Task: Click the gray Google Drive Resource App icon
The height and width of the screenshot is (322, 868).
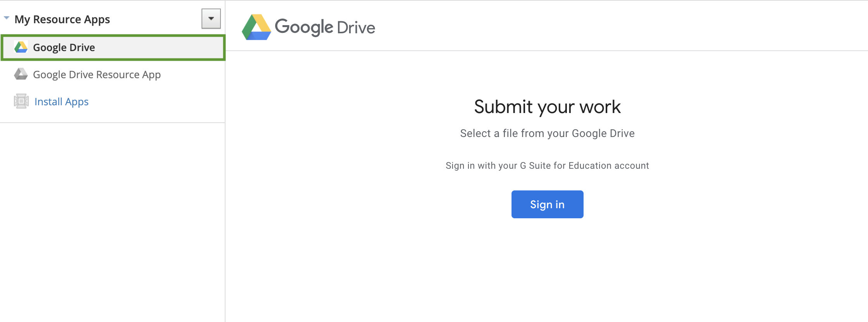Action: (21, 74)
